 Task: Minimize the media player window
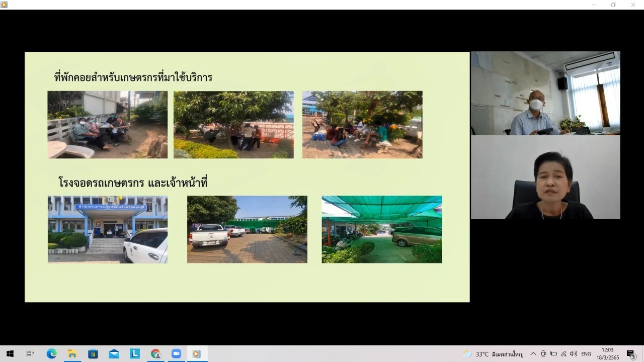coord(594,5)
